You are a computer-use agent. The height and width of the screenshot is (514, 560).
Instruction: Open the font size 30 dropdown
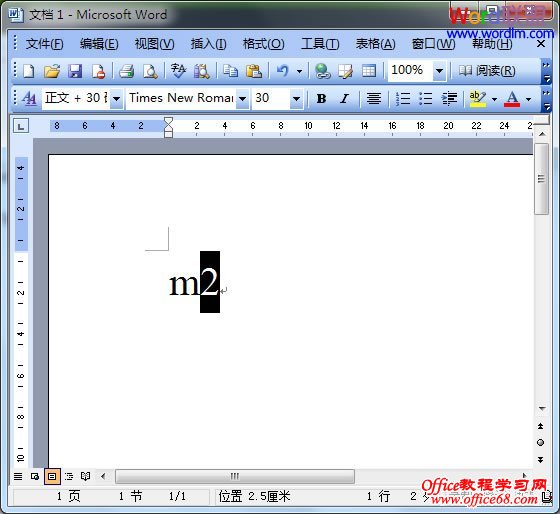pyautogui.click(x=296, y=98)
